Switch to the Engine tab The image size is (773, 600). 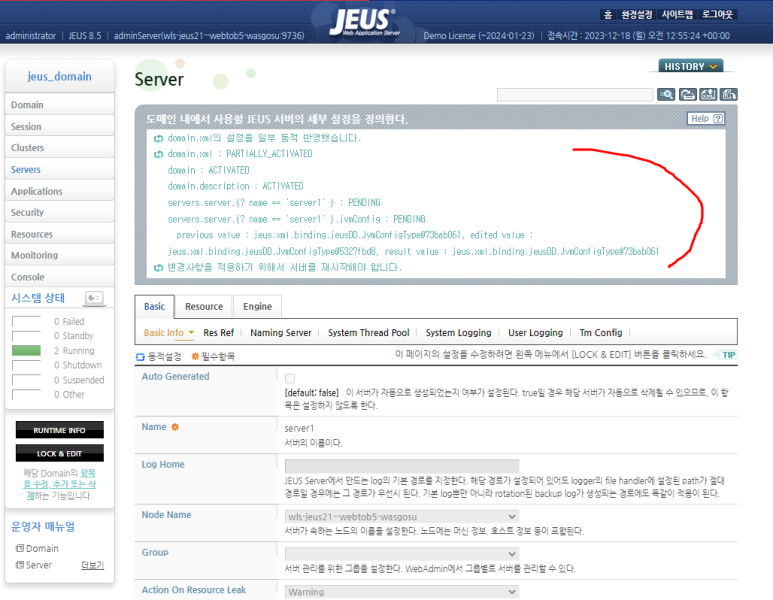[x=257, y=307]
